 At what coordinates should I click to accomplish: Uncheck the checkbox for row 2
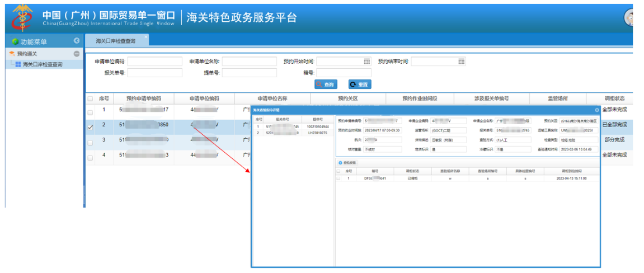[x=90, y=127]
